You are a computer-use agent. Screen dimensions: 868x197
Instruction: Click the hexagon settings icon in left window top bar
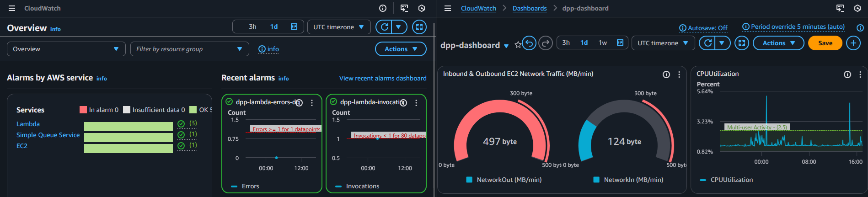click(422, 8)
